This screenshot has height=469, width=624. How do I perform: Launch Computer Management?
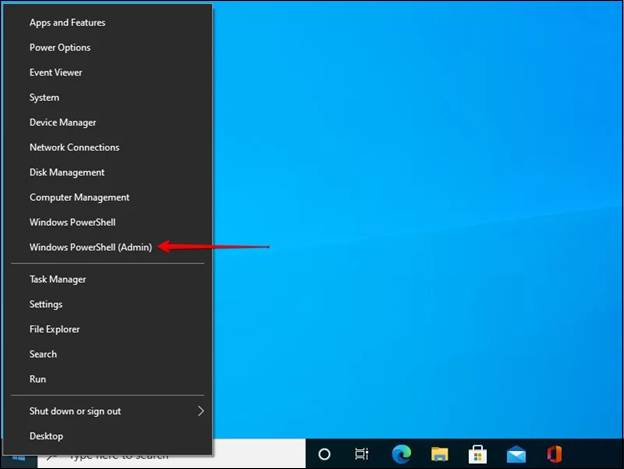pyautogui.click(x=107, y=197)
